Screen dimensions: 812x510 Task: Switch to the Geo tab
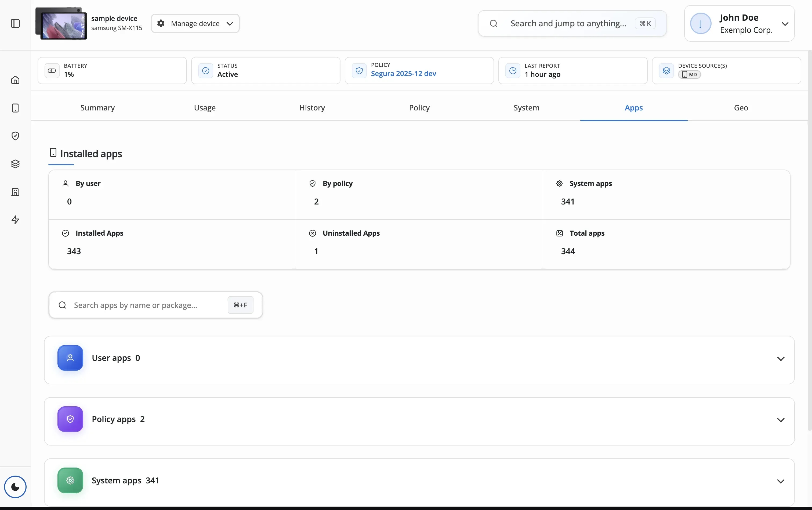(x=741, y=107)
